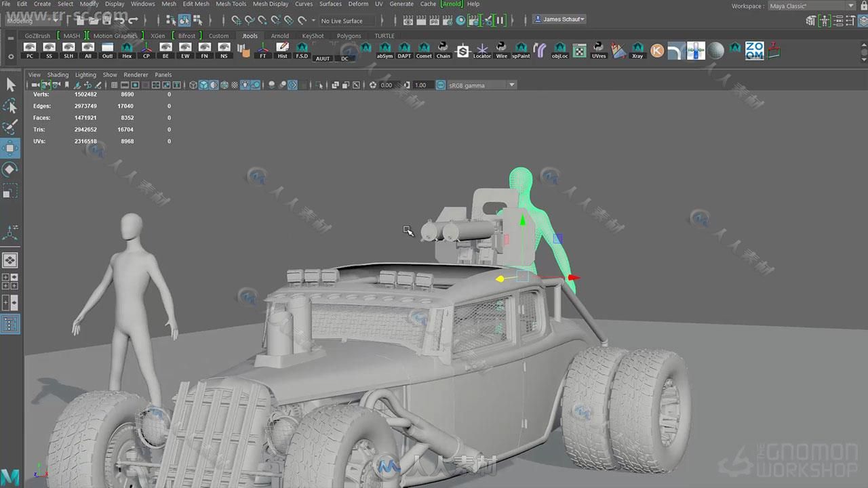Click the FT shelf icon

coord(263,50)
